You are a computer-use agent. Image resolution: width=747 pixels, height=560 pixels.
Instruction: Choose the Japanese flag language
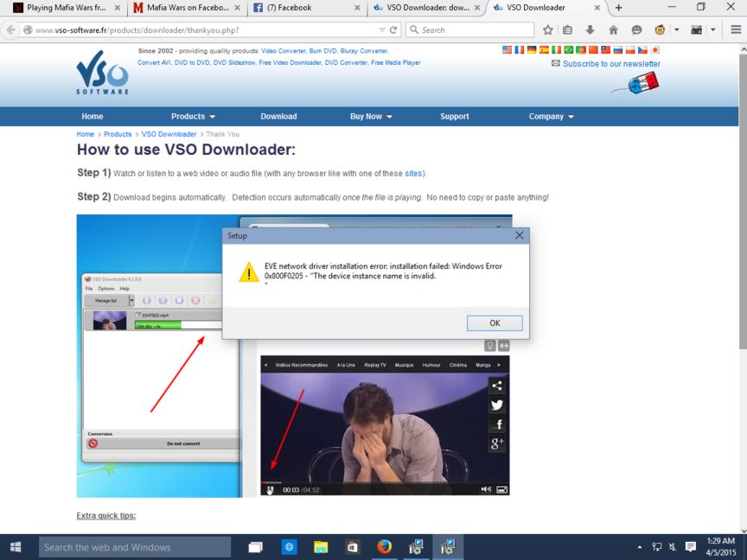[655, 49]
